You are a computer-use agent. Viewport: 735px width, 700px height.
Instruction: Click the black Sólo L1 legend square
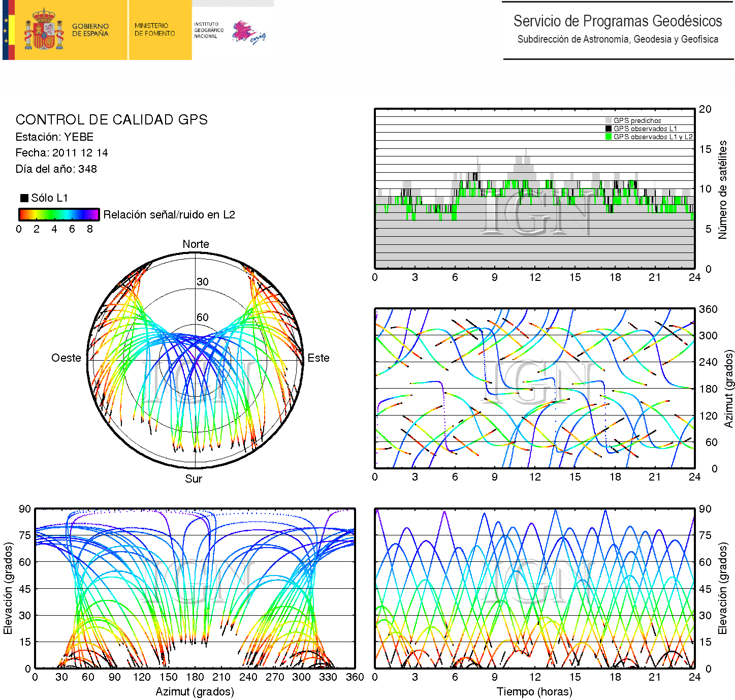point(24,198)
